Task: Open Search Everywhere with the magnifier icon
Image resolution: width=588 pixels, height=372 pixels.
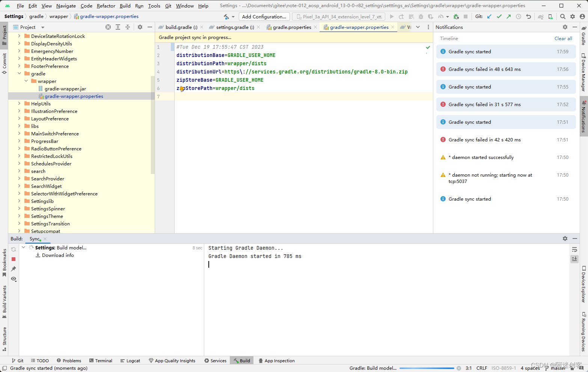Action: click(x=562, y=16)
